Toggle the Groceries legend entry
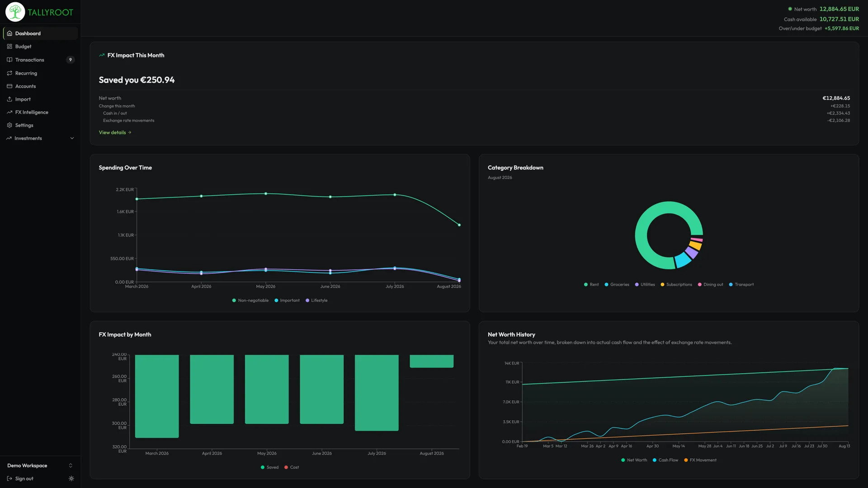The height and width of the screenshot is (488, 868). pos(617,285)
